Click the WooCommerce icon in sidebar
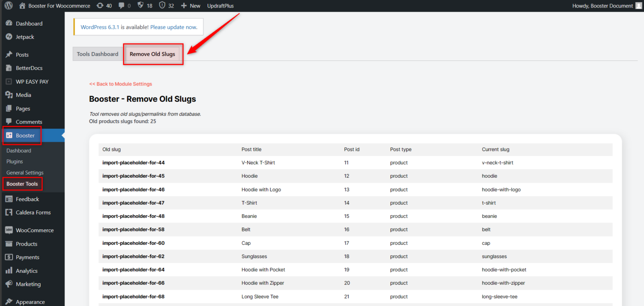Screen dimensions: 644x306 tap(9, 230)
